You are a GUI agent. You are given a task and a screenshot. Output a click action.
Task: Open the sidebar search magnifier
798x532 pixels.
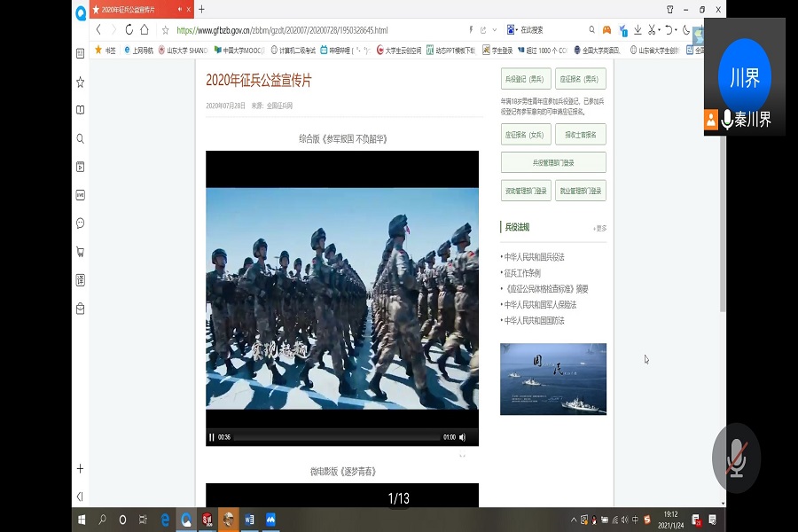(81, 138)
